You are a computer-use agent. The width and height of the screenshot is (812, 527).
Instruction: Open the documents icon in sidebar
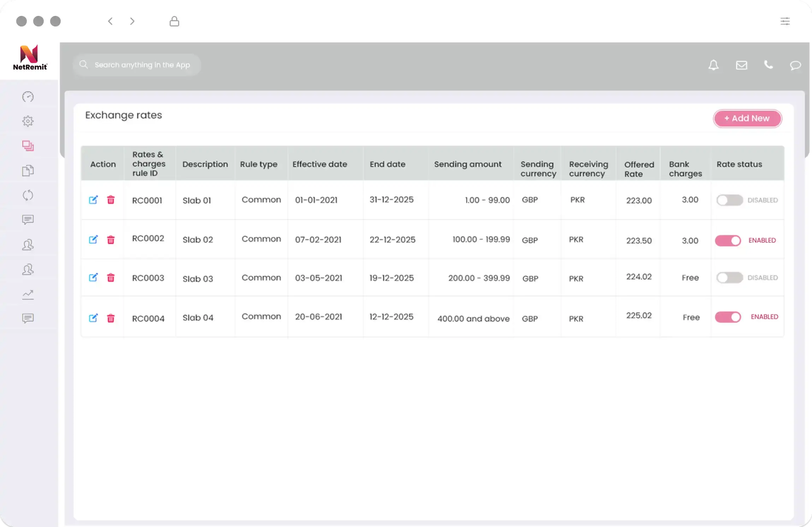click(x=28, y=170)
